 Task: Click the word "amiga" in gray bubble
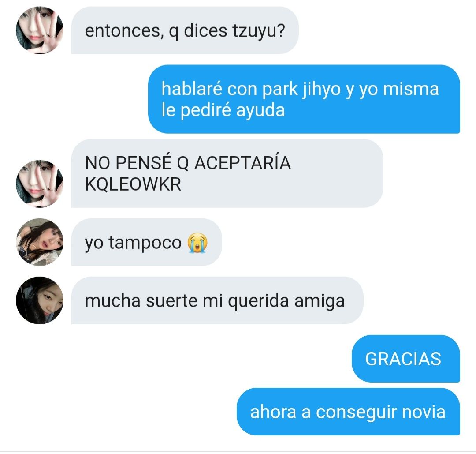[x=320, y=302]
